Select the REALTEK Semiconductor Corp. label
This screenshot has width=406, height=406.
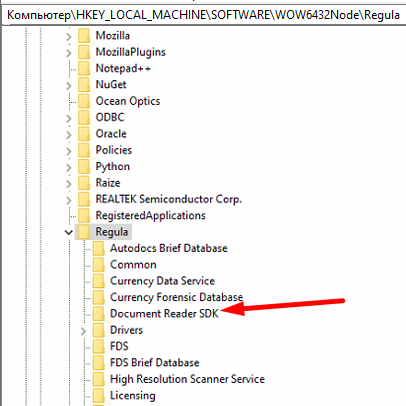169,199
